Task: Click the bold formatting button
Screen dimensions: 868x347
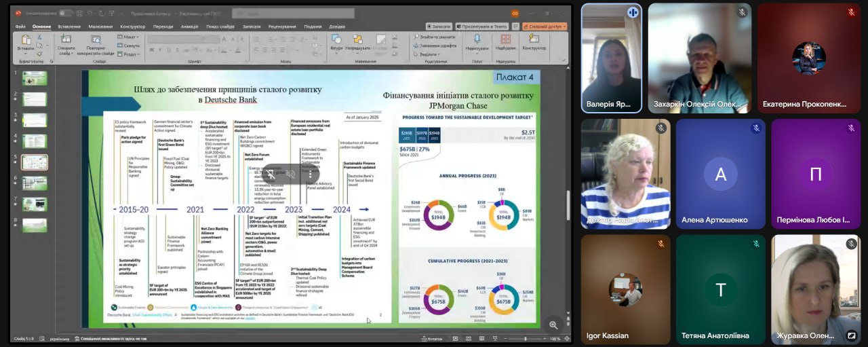Action: 151,50
